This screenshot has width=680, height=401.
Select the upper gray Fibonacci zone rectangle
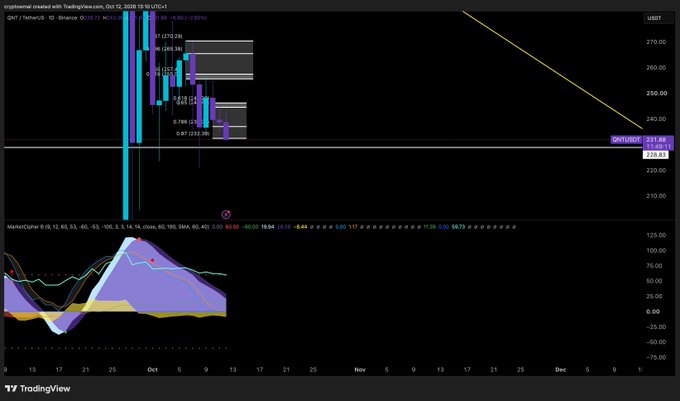219,60
